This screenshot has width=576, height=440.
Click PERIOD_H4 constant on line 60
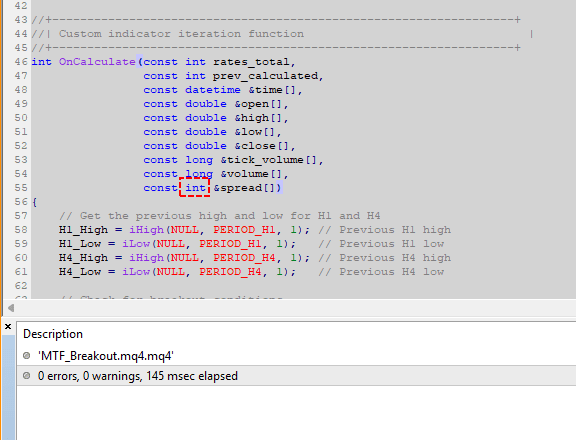[x=244, y=258]
